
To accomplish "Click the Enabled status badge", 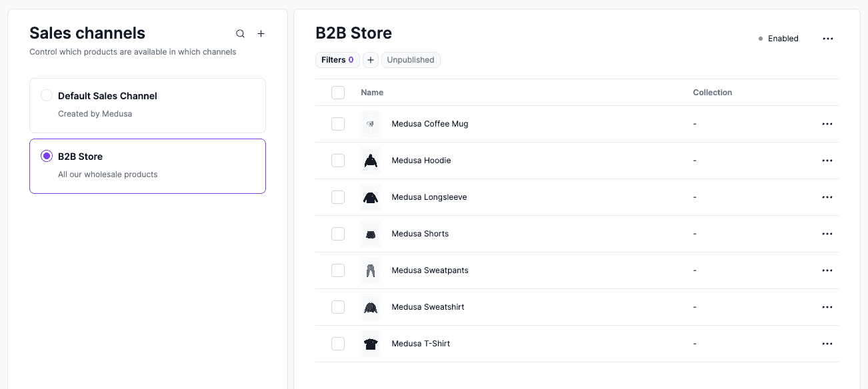I will pyautogui.click(x=778, y=38).
